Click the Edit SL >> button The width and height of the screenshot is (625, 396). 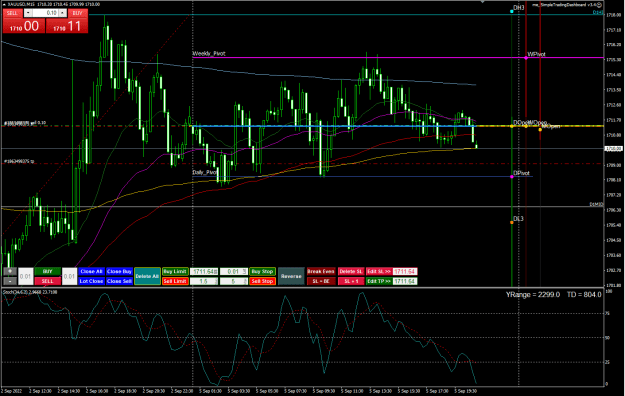pos(379,272)
